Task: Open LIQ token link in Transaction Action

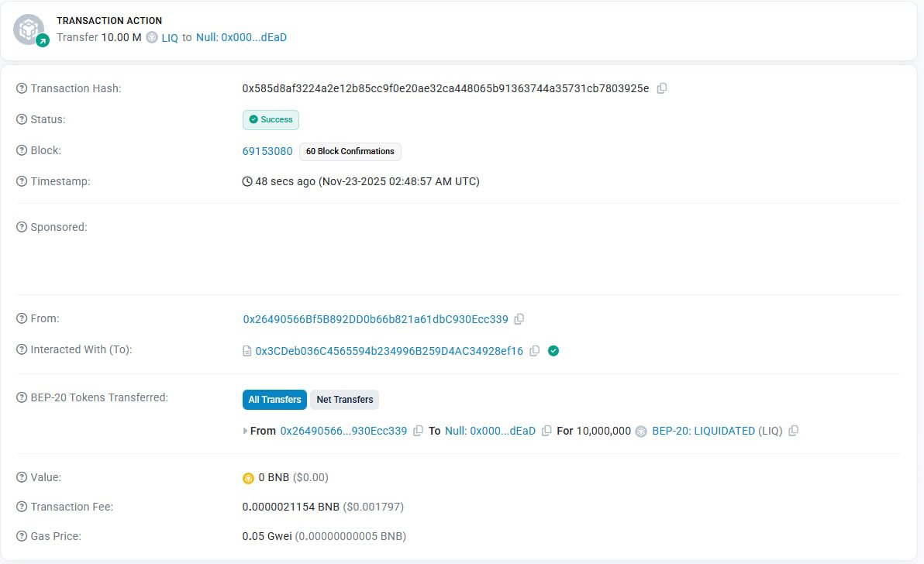Action: (x=170, y=38)
